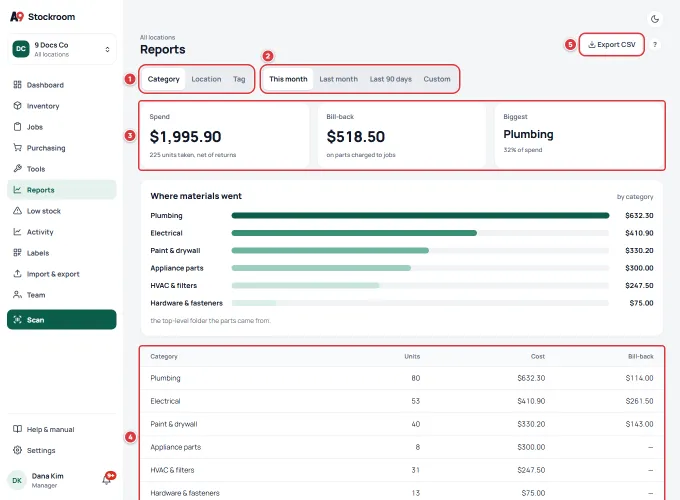Screen dimensions: 680x500
Task: Open the Team page
Action: pos(62,294)
